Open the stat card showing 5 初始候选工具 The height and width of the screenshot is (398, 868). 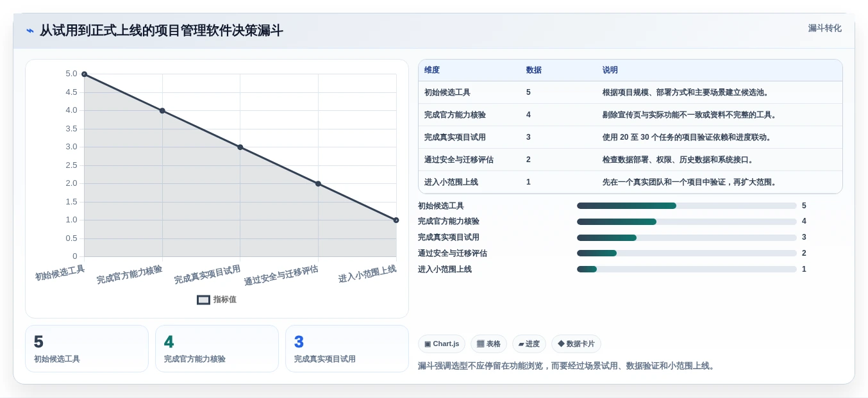tap(87, 349)
